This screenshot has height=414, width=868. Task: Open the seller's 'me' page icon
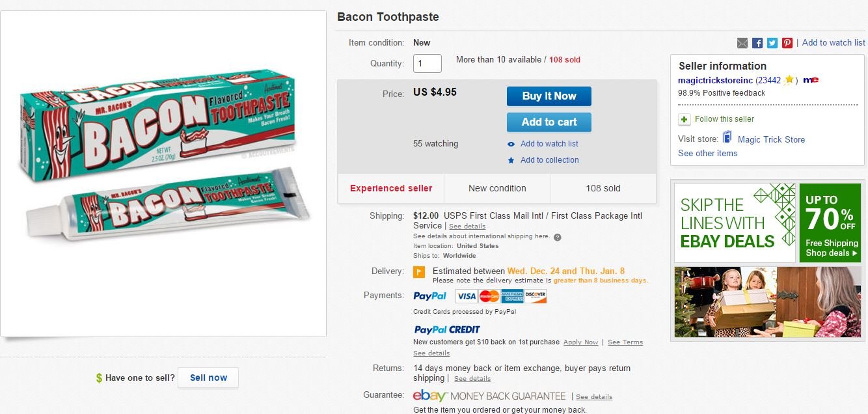coord(811,80)
